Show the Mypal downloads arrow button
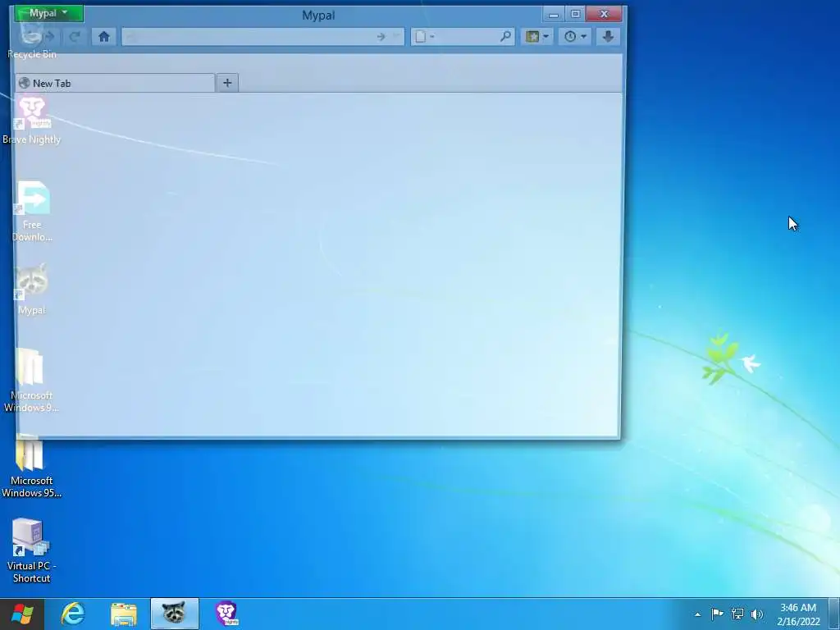 coord(608,36)
